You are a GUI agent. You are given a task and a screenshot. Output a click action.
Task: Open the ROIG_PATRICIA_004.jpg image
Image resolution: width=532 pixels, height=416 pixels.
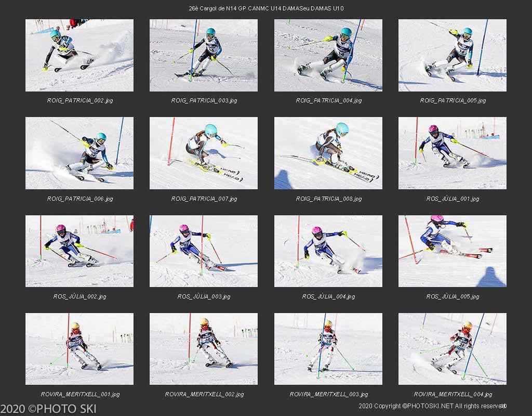click(x=328, y=55)
